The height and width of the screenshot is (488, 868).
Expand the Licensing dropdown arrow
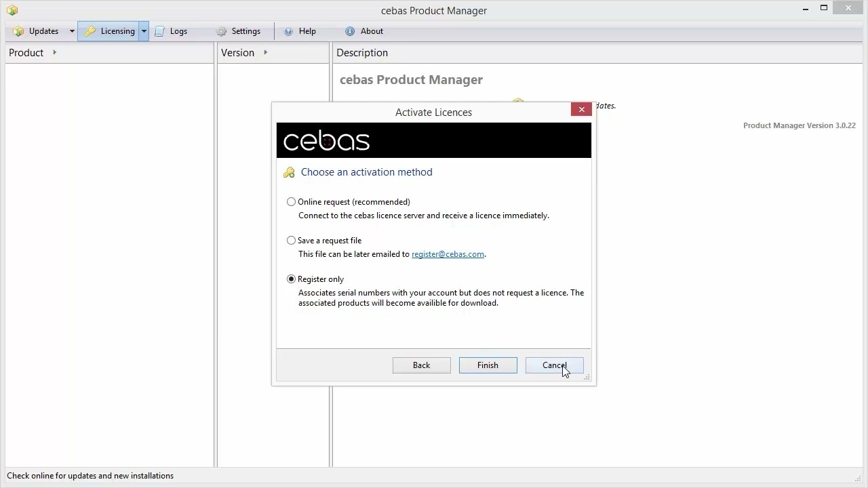click(144, 31)
